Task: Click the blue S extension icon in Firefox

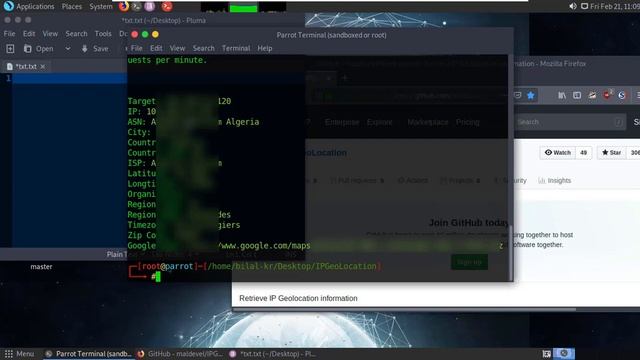Action: 622,96
